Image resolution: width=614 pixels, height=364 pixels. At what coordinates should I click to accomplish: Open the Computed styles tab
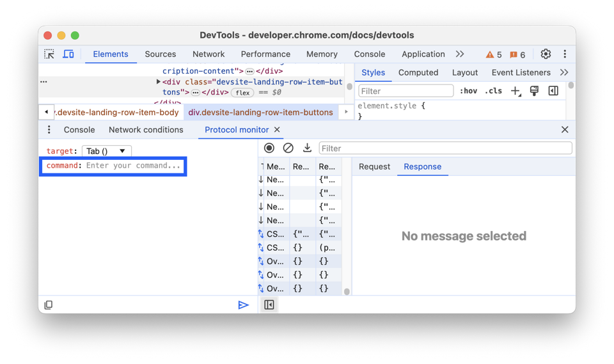click(418, 73)
